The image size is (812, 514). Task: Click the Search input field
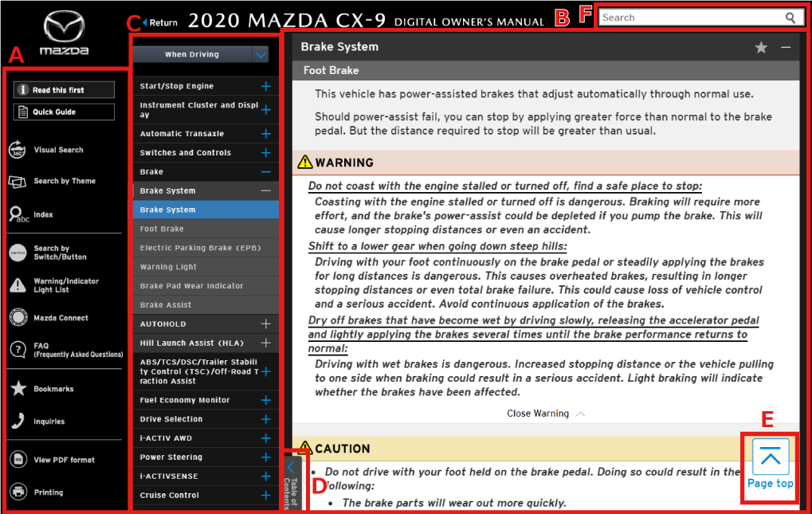689,18
